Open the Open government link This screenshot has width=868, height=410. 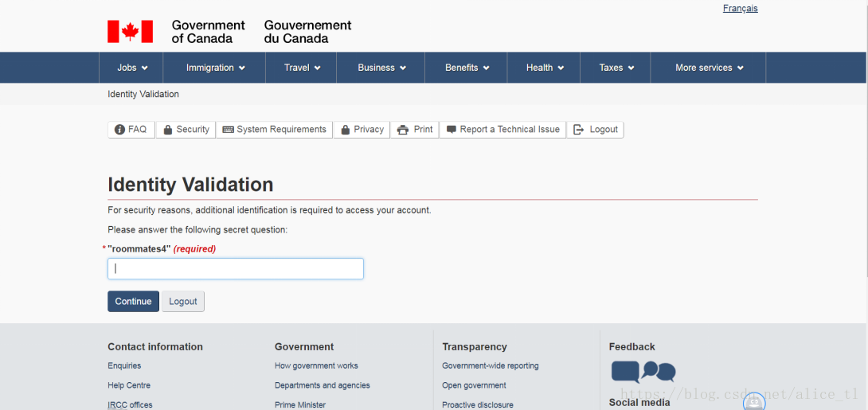click(x=474, y=385)
